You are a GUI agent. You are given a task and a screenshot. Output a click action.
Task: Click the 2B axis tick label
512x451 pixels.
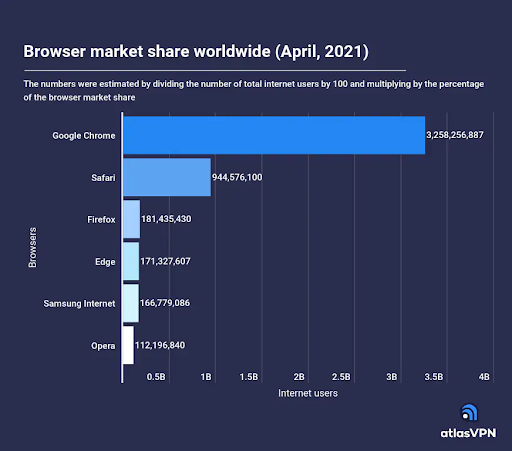point(299,377)
